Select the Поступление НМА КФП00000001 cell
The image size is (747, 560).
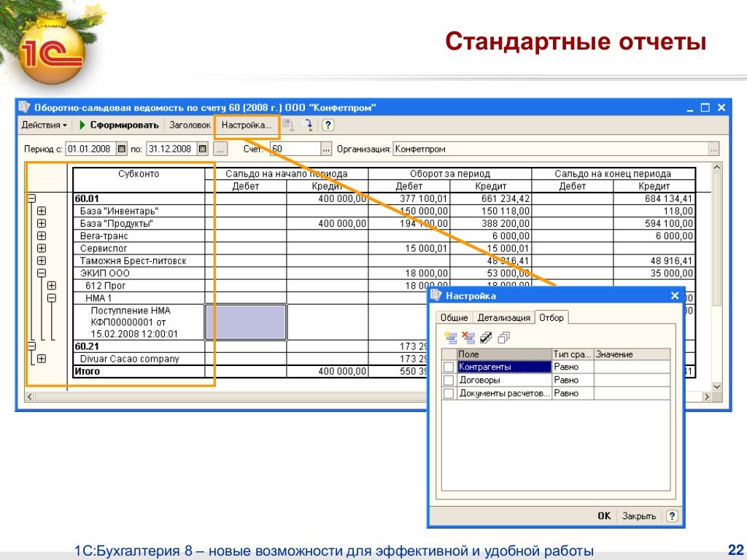tap(139, 322)
